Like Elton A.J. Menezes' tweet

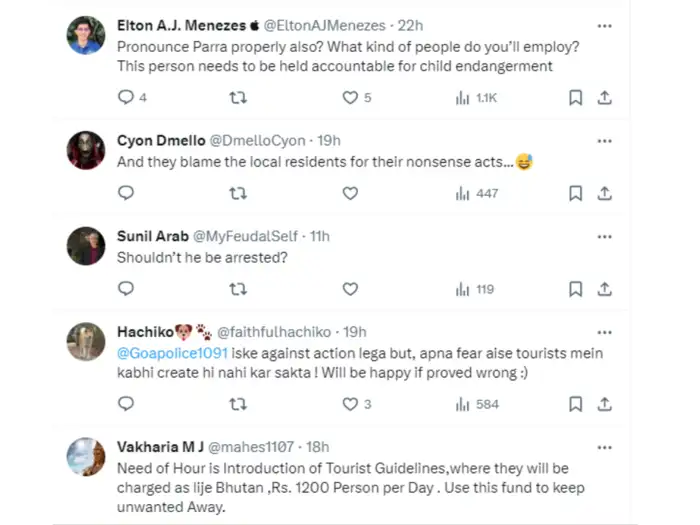click(350, 98)
